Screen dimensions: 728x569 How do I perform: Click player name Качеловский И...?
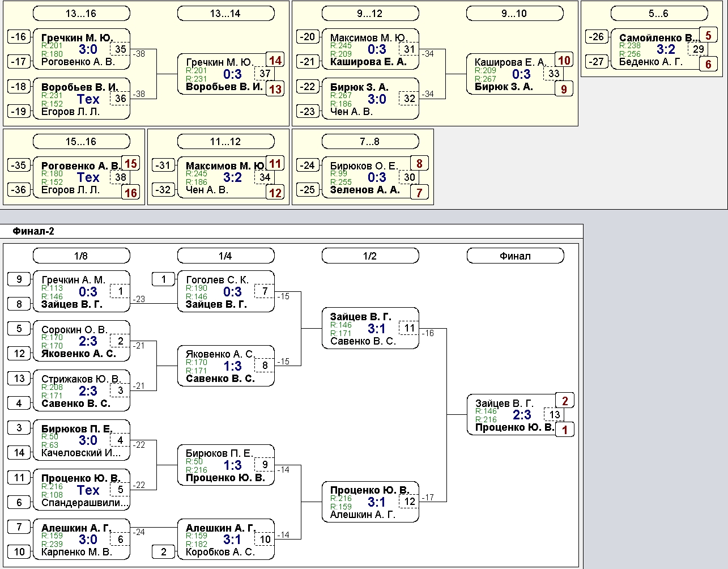(x=81, y=453)
